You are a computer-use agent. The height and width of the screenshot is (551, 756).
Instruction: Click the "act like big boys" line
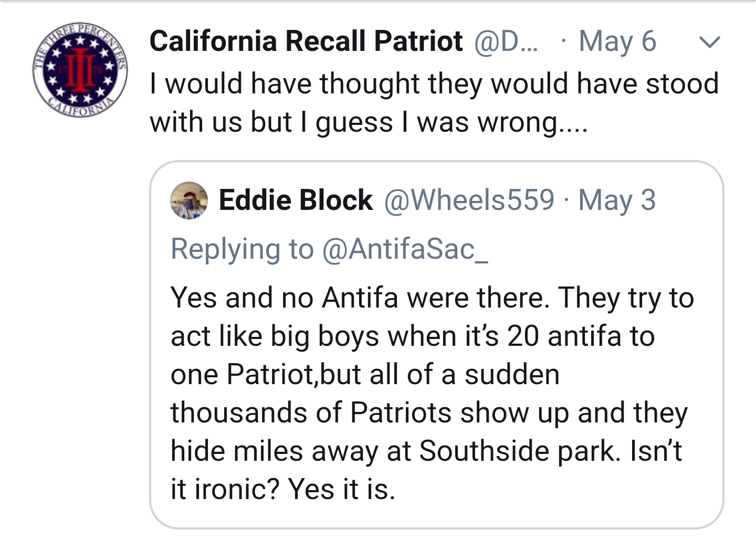pyautogui.click(x=413, y=336)
